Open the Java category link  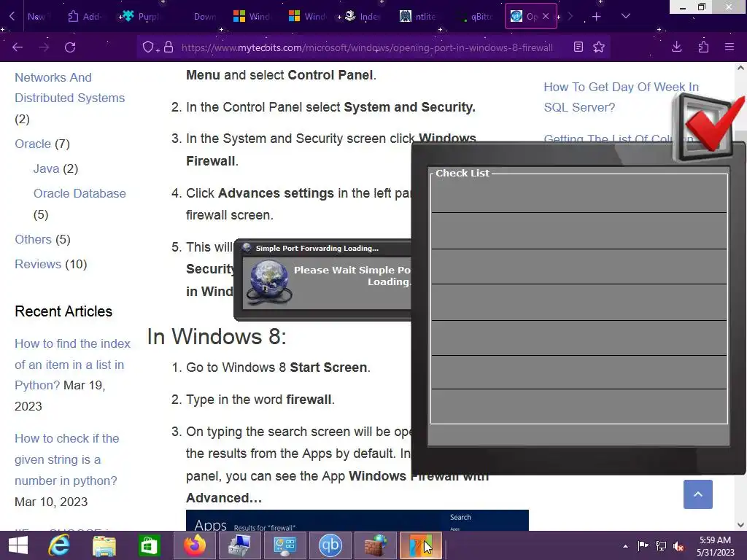pyautogui.click(x=46, y=168)
